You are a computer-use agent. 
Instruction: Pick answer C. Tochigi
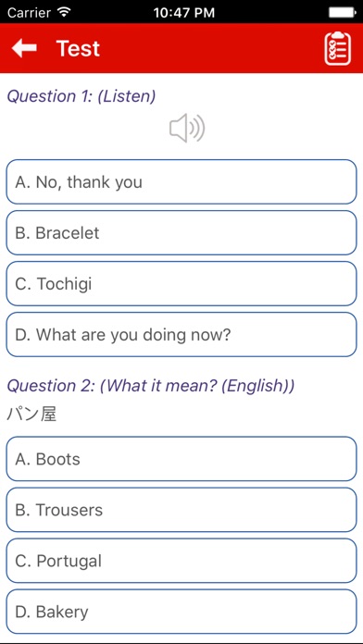click(x=181, y=284)
